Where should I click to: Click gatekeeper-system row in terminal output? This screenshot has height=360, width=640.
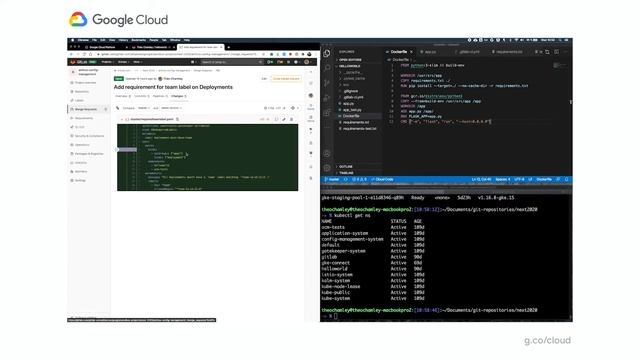click(373, 251)
